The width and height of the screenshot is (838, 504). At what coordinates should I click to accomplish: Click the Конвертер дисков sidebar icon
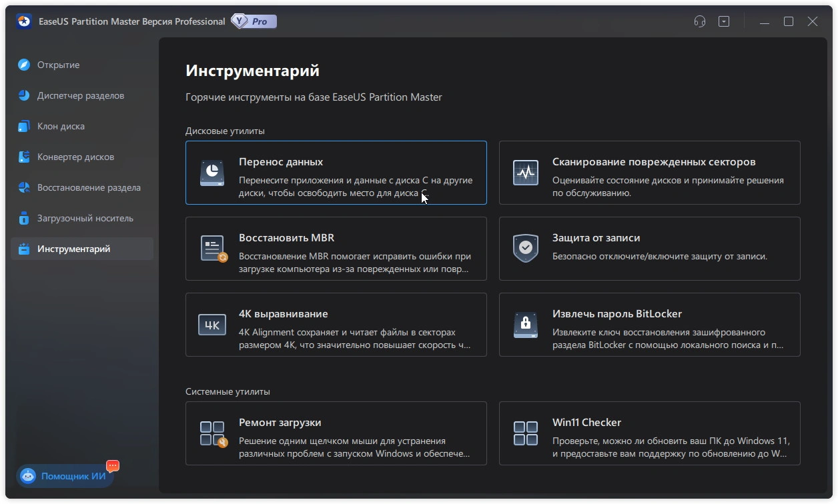[24, 157]
